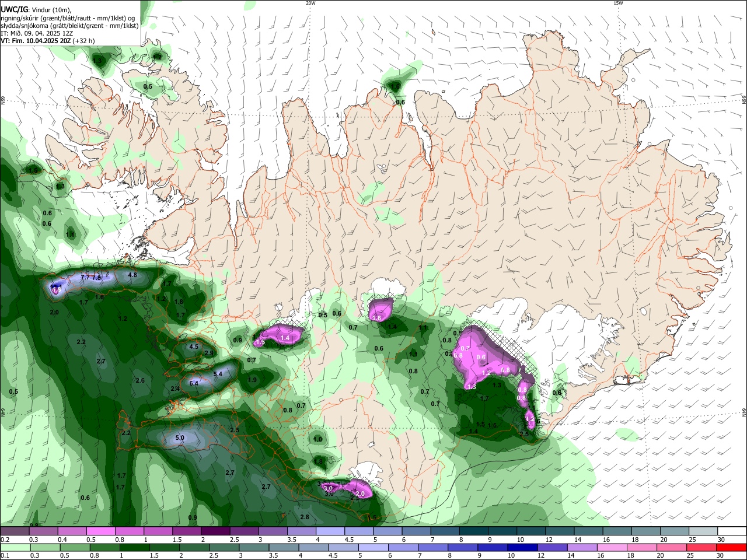747x560 pixels.
Task: Click the bright pink 0.5 swatch in upper legend row
Action: pos(100,531)
